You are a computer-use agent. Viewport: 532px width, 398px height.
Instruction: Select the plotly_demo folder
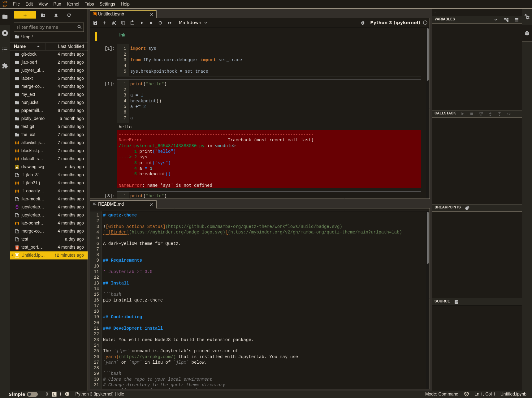[x=49, y=119]
